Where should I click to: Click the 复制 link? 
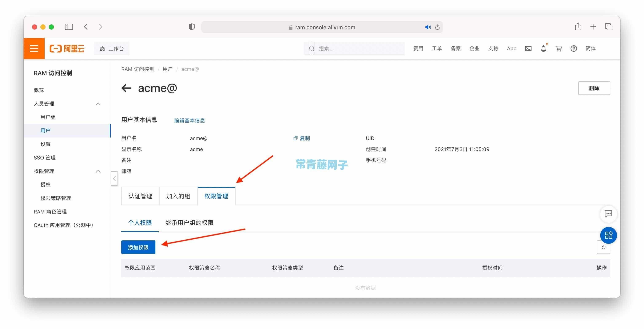pyautogui.click(x=305, y=138)
